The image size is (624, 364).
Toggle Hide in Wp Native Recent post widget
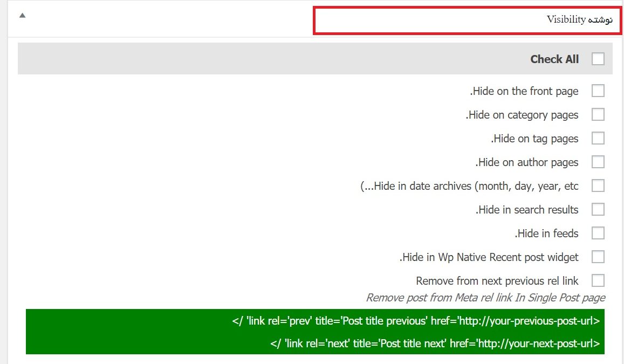[x=598, y=257]
